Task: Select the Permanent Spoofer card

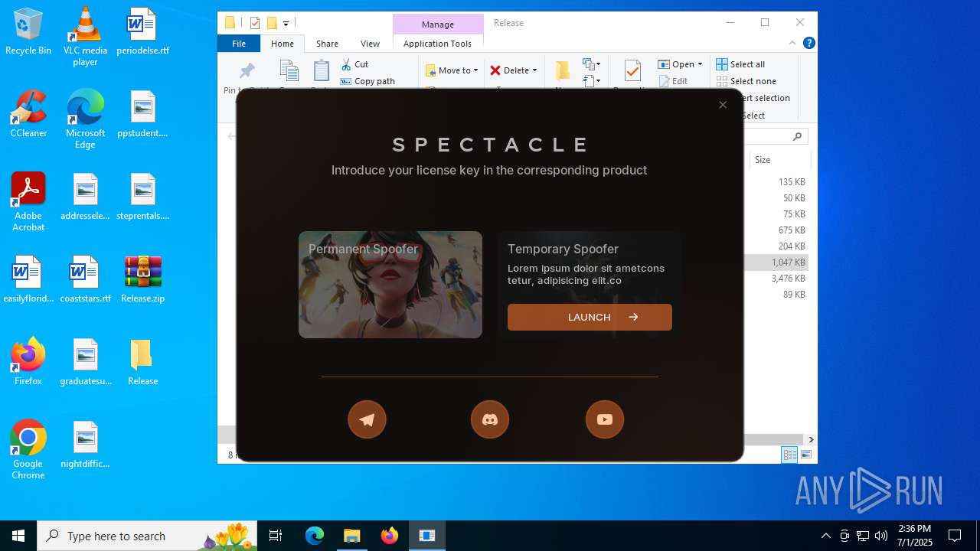Action: coord(390,285)
